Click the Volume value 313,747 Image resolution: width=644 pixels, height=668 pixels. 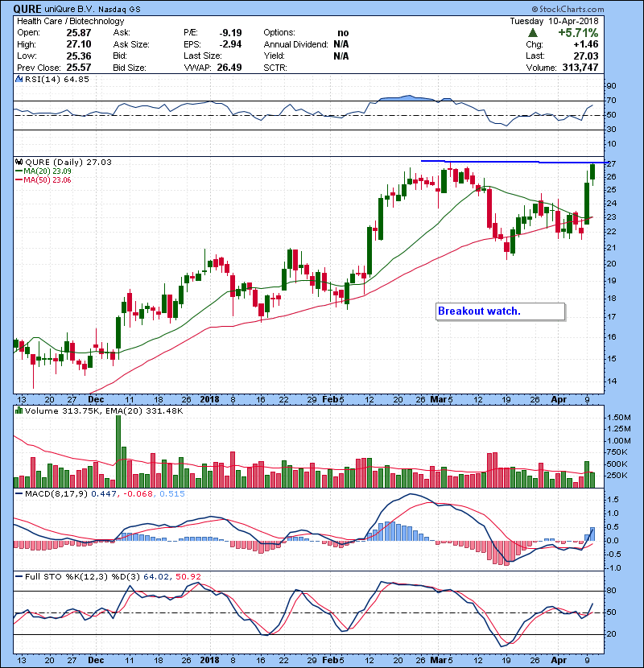(x=580, y=68)
